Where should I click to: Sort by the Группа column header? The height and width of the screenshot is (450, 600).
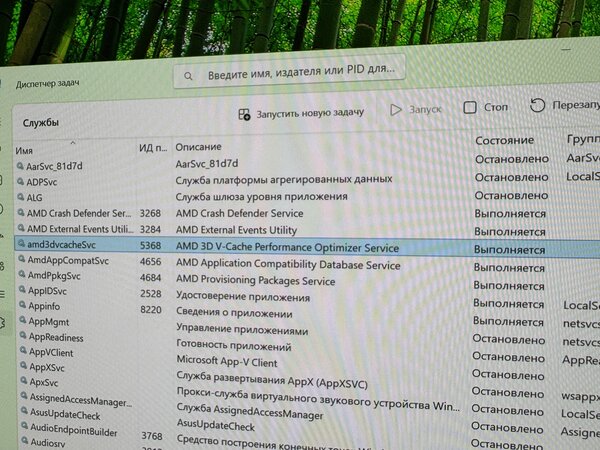click(583, 139)
